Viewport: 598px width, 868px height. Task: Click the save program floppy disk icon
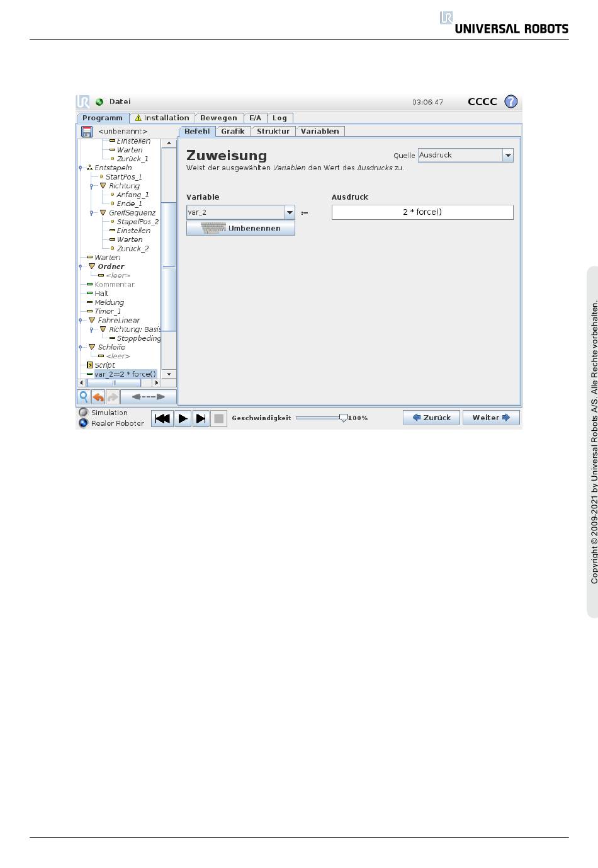tap(87, 132)
